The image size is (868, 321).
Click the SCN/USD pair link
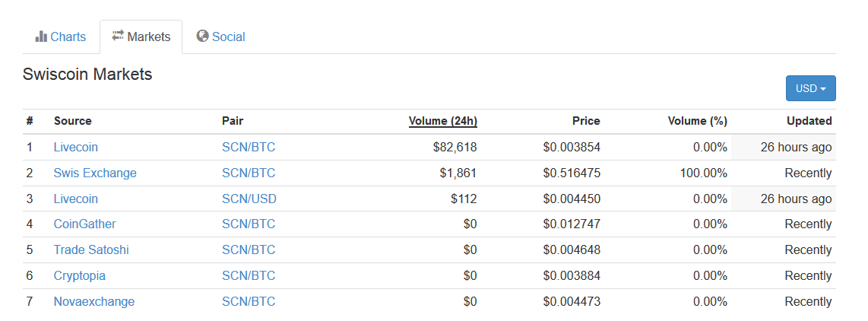click(249, 199)
